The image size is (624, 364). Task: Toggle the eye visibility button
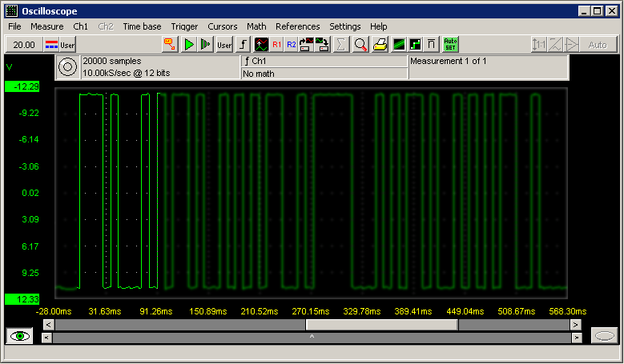(19, 336)
